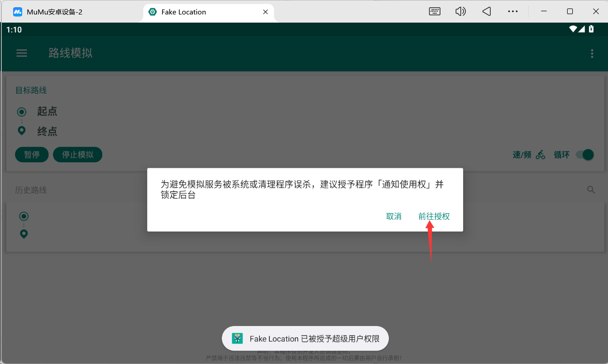Open the emulator keyboard settings icon

(435, 12)
